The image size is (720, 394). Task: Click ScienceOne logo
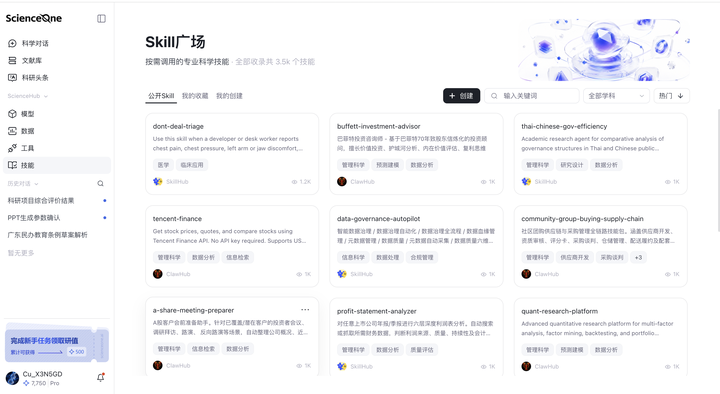tap(34, 18)
